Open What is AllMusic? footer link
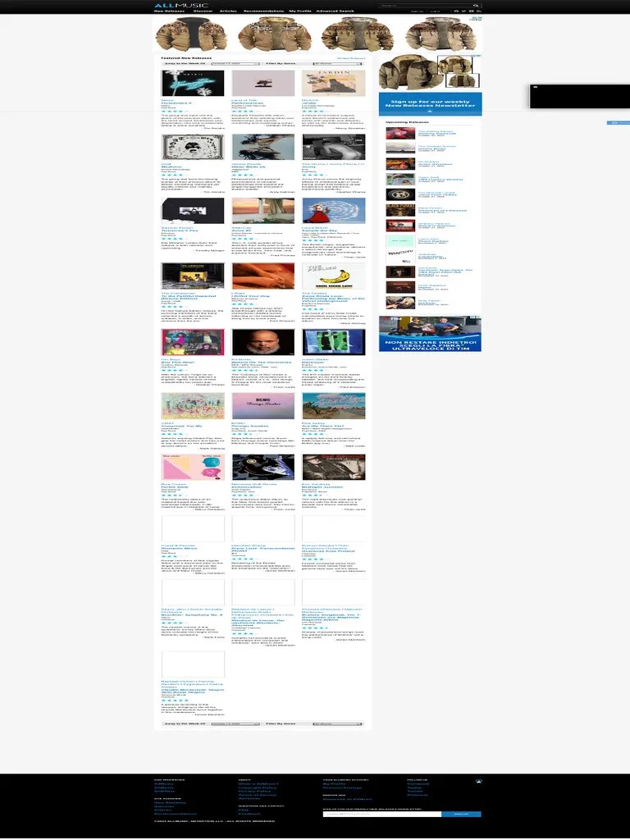Image resolution: width=630 pixels, height=840 pixels. pyautogui.click(x=258, y=783)
